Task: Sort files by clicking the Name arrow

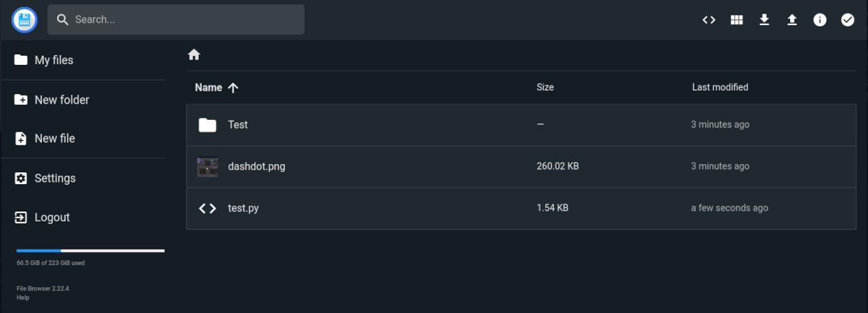Action: tap(233, 87)
